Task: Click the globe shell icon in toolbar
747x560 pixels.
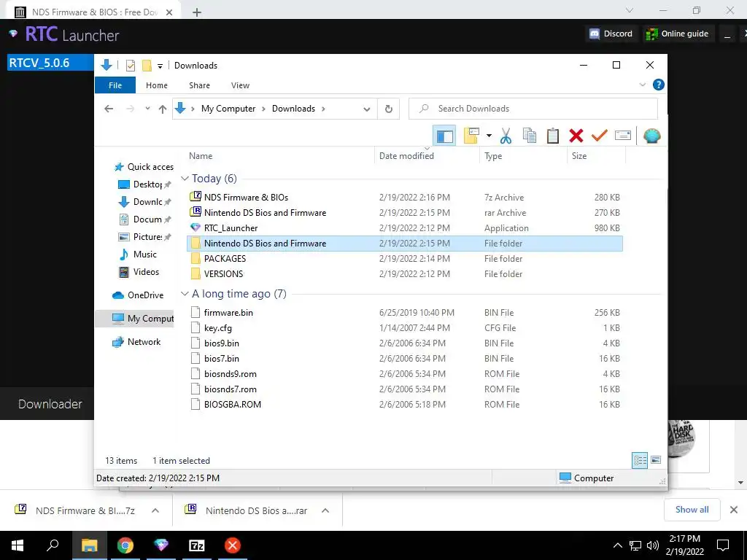Action: click(651, 136)
